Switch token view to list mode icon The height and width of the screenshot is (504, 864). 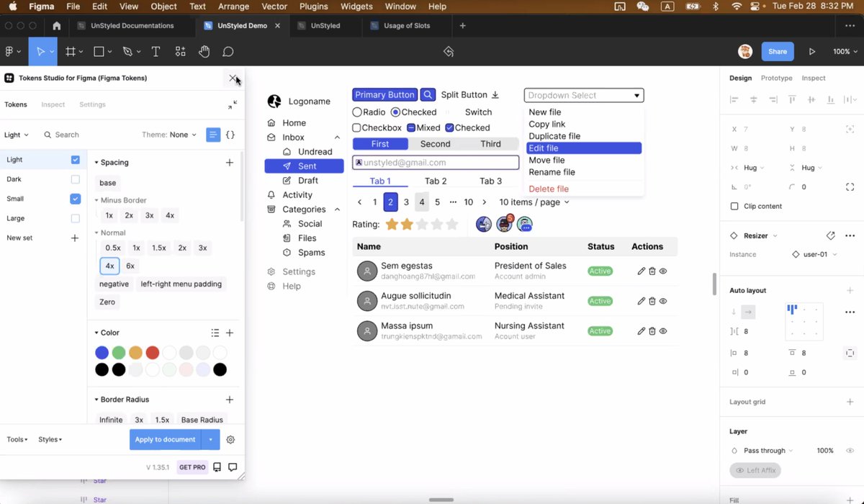click(x=213, y=135)
